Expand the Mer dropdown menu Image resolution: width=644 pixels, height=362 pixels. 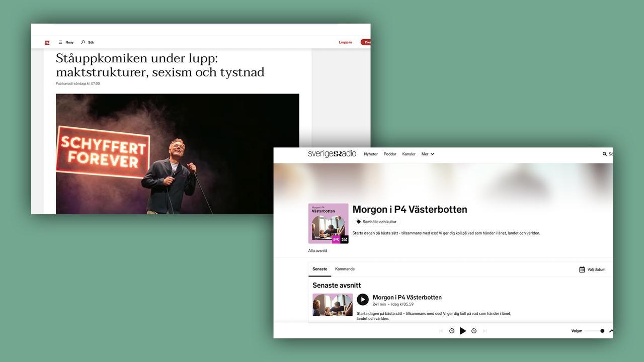coord(428,154)
